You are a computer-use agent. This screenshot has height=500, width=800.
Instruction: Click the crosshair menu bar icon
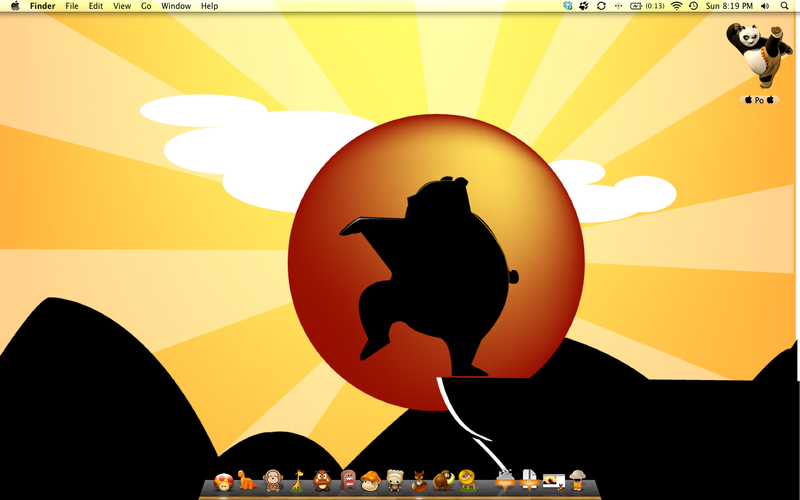point(618,6)
